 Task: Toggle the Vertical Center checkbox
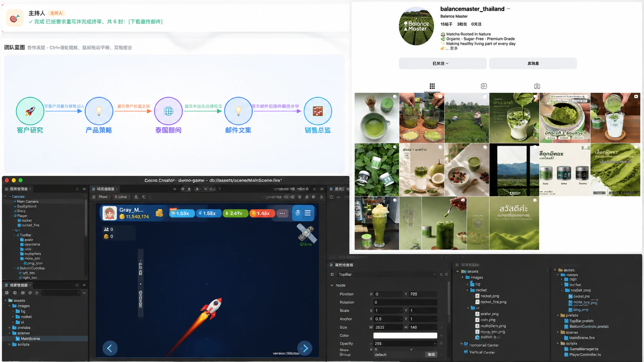466,352
